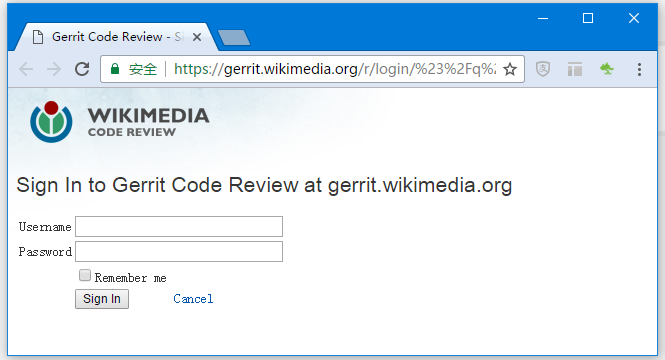The width and height of the screenshot is (665, 360).
Task: Reload the Gerrit login page
Action: click(82, 69)
